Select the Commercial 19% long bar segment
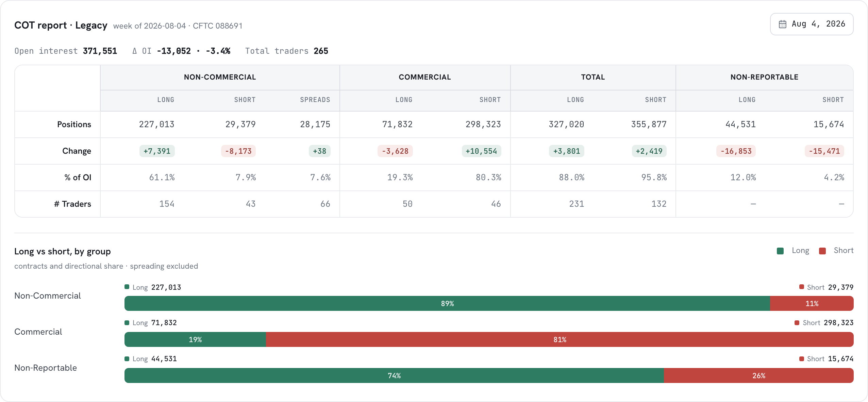The image size is (868, 402). [x=195, y=339]
